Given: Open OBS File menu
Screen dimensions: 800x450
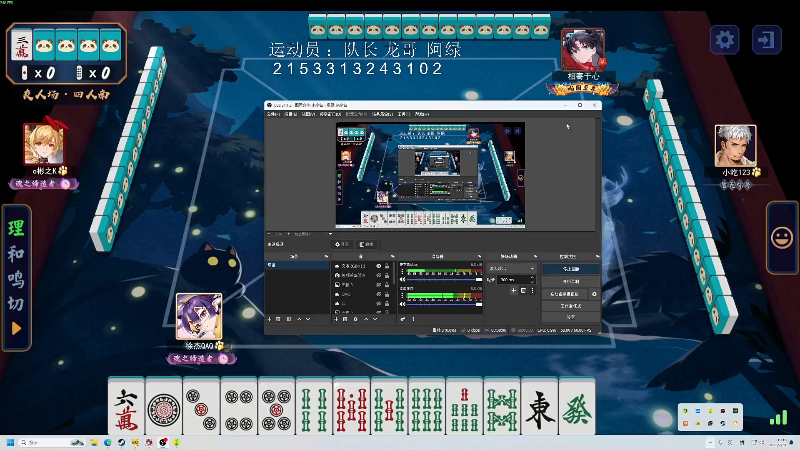Looking at the screenshot, I should [274, 114].
